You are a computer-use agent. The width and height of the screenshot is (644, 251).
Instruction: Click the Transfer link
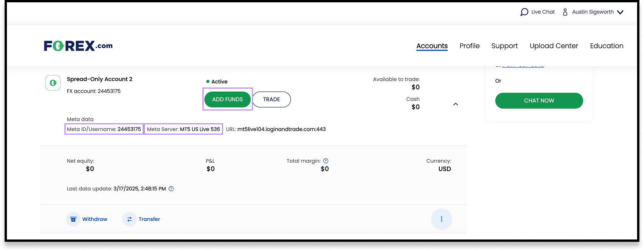[x=149, y=219]
